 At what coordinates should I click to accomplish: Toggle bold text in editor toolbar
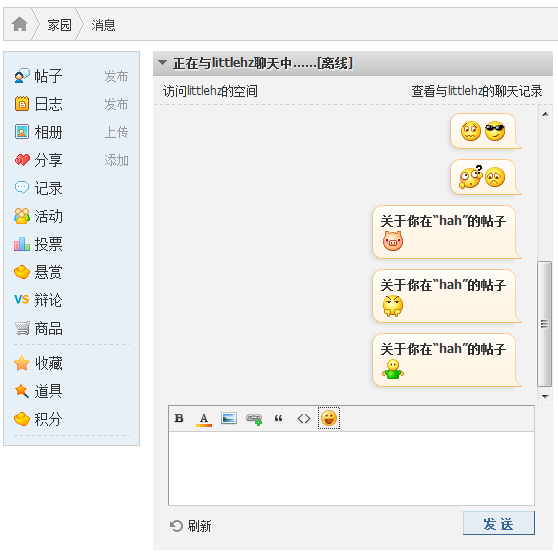tap(179, 418)
